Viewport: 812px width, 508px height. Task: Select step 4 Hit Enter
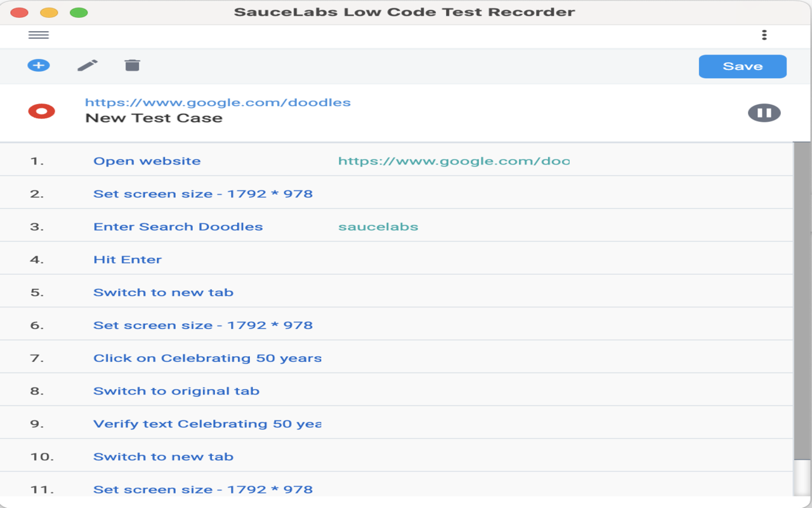128,260
